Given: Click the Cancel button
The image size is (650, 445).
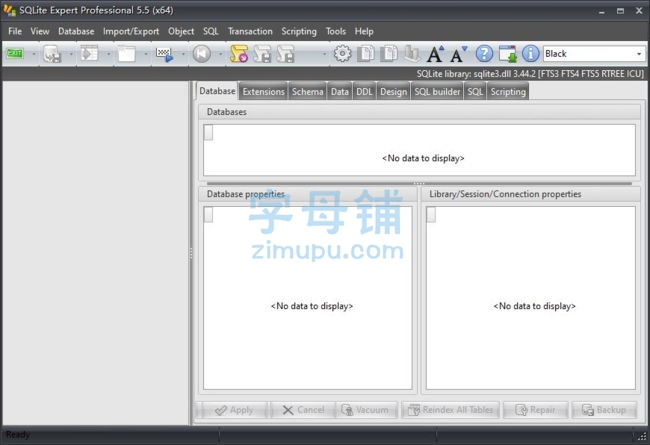Looking at the screenshot, I should (303, 410).
